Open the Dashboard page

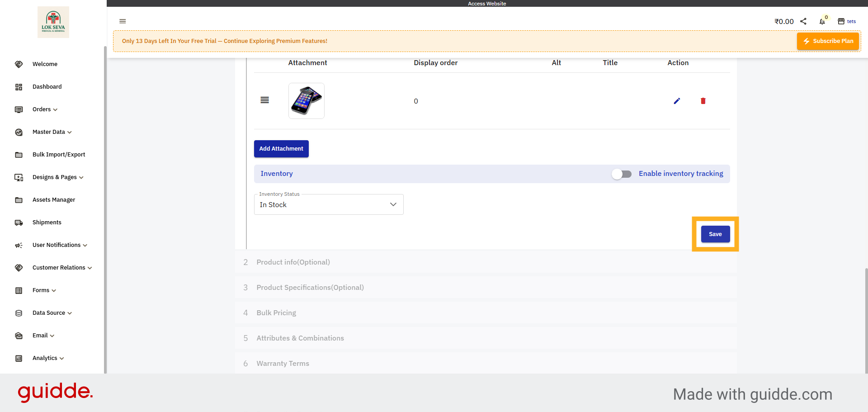click(47, 87)
